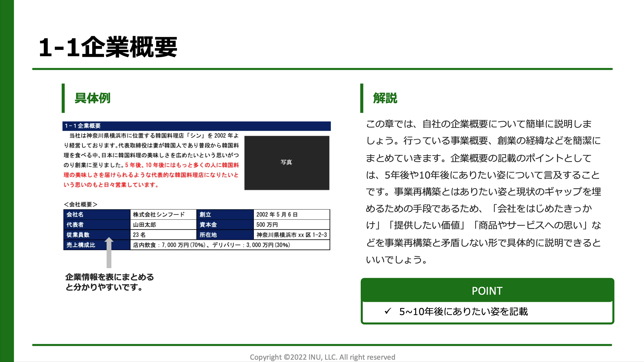The height and width of the screenshot is (362, 644).
Task: Click the 創立 table header cell
Action: click(x=225, y=214)
